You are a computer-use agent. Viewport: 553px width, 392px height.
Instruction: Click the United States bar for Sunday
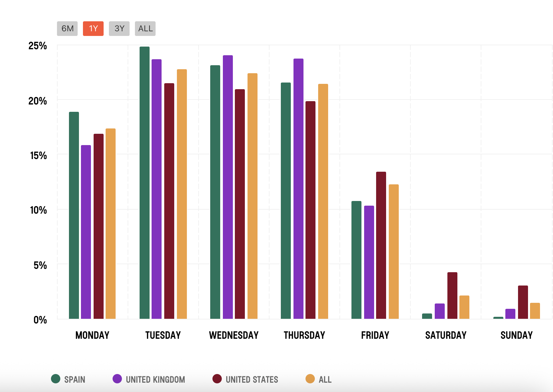[x=523, y=302]
